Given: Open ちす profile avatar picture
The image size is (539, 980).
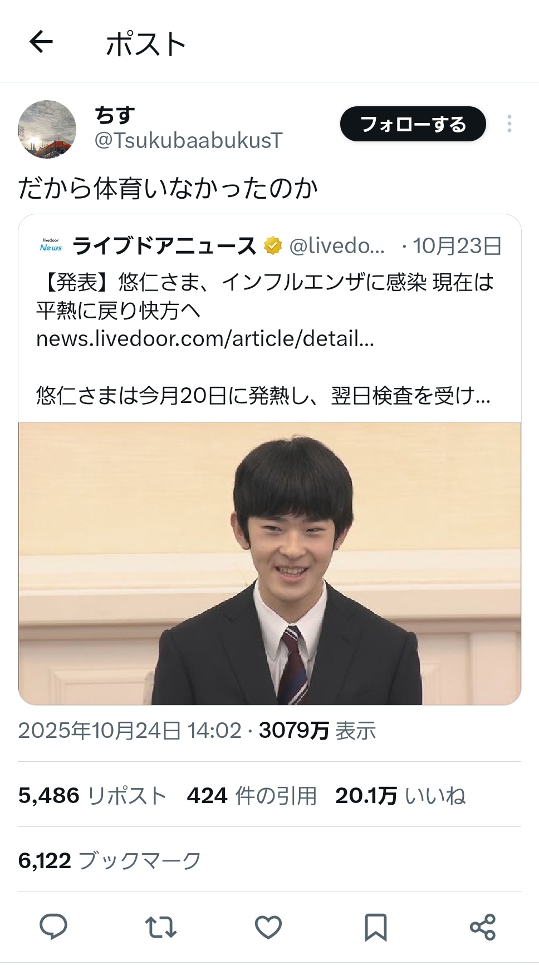Looking at the screenshot, I should 47,129.
